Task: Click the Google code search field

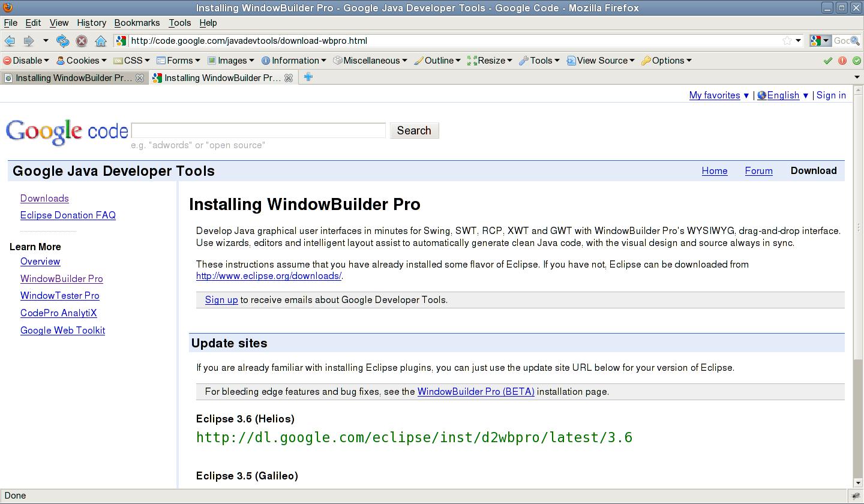Action: tap(259, 130)
